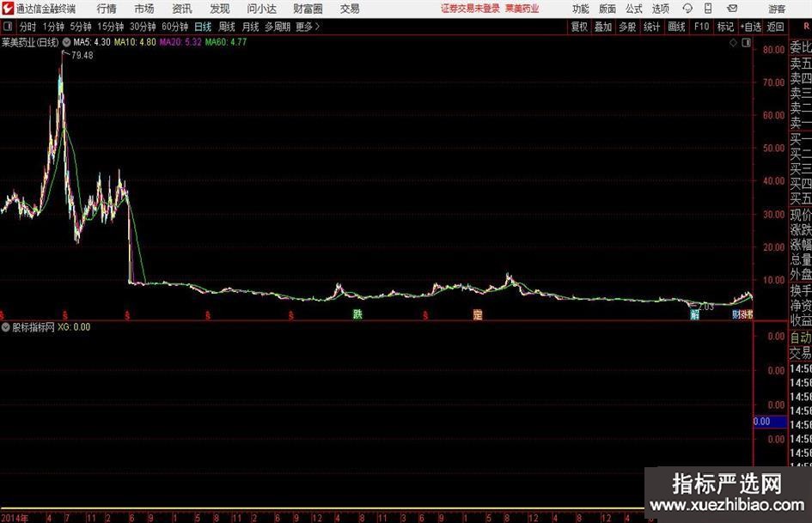Switch to the 60分钟 period
812x523 pixels.
point(174,27)
